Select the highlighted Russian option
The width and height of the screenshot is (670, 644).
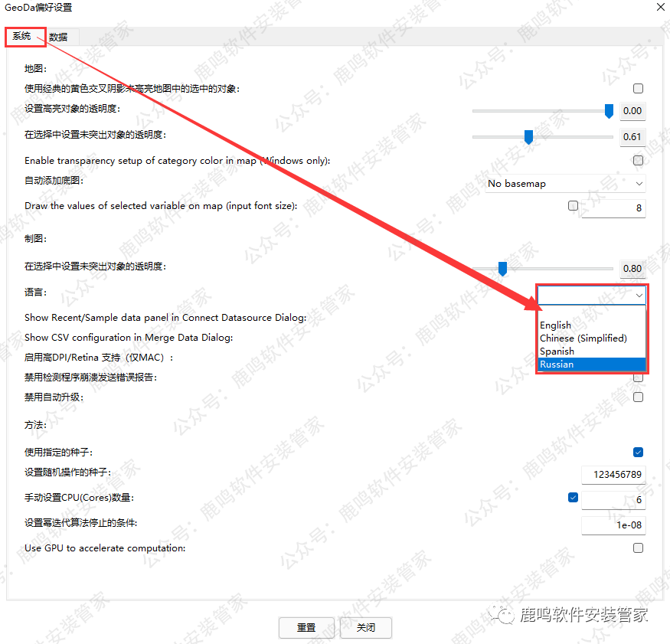[x=557, y=364]
